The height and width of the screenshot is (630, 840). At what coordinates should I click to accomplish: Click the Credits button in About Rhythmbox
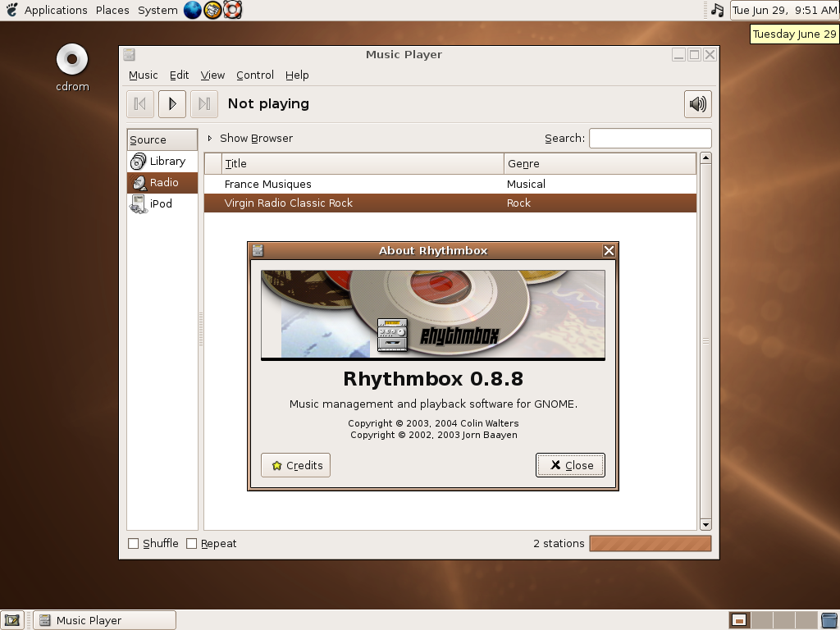295,464
